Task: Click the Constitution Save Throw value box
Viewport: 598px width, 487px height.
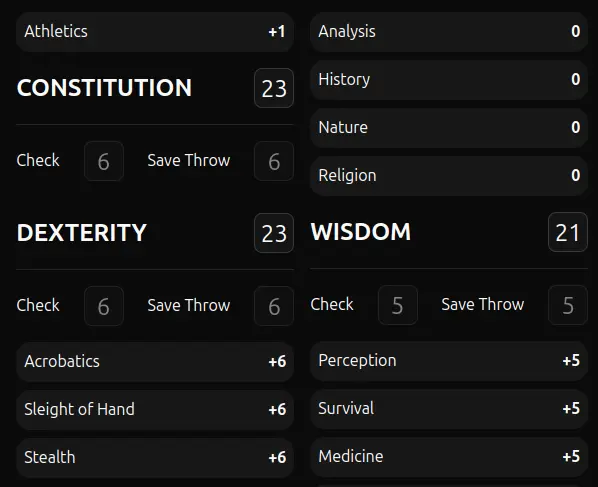Action: pos(274,161)
